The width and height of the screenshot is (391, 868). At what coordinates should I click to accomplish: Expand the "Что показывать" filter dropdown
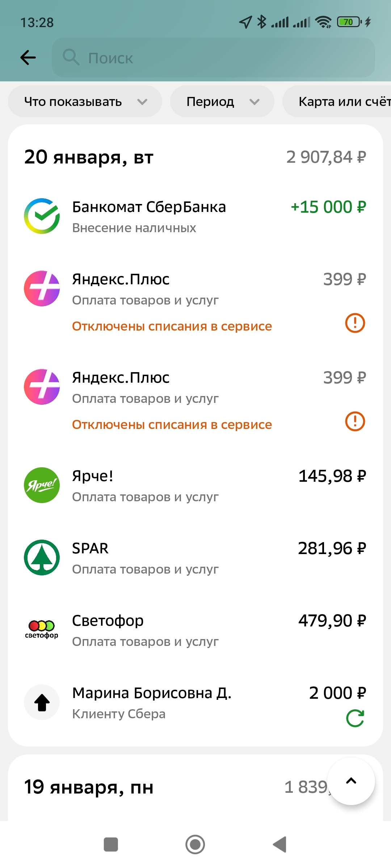pos(85,102)
